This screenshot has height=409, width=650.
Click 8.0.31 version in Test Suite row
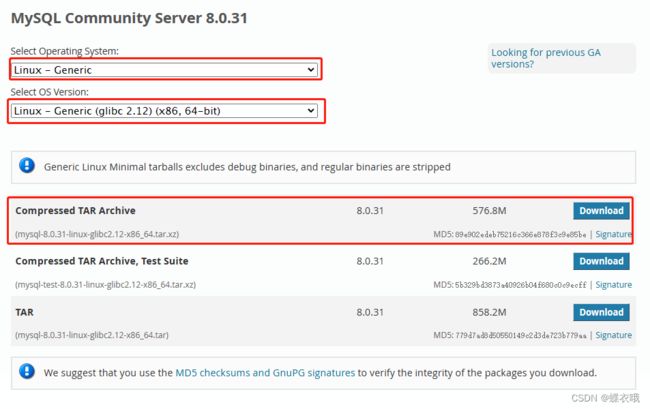[x=370, y=261]
